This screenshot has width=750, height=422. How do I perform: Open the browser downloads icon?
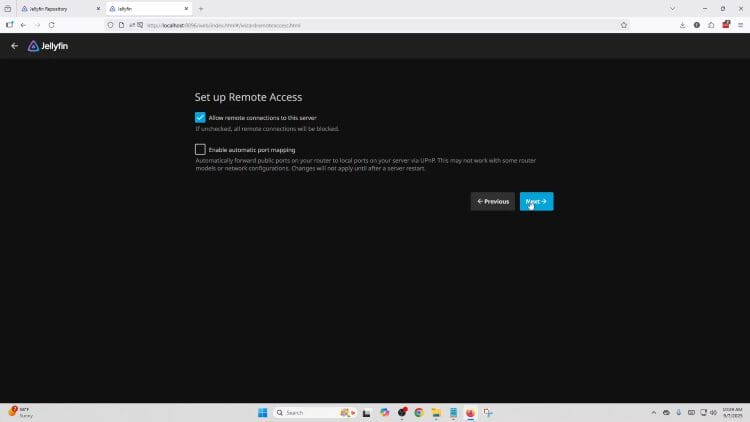click(682, 25)
